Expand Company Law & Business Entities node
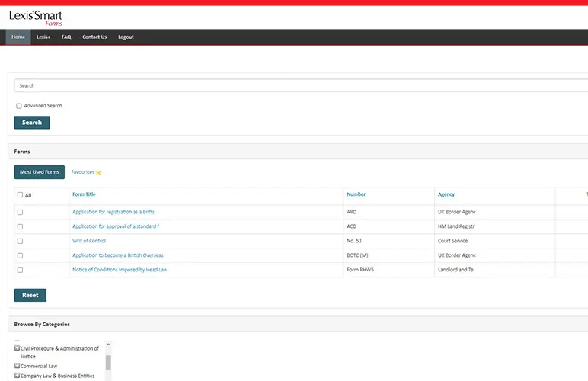The width and height of the screenshot is (588, 381). 18,376
